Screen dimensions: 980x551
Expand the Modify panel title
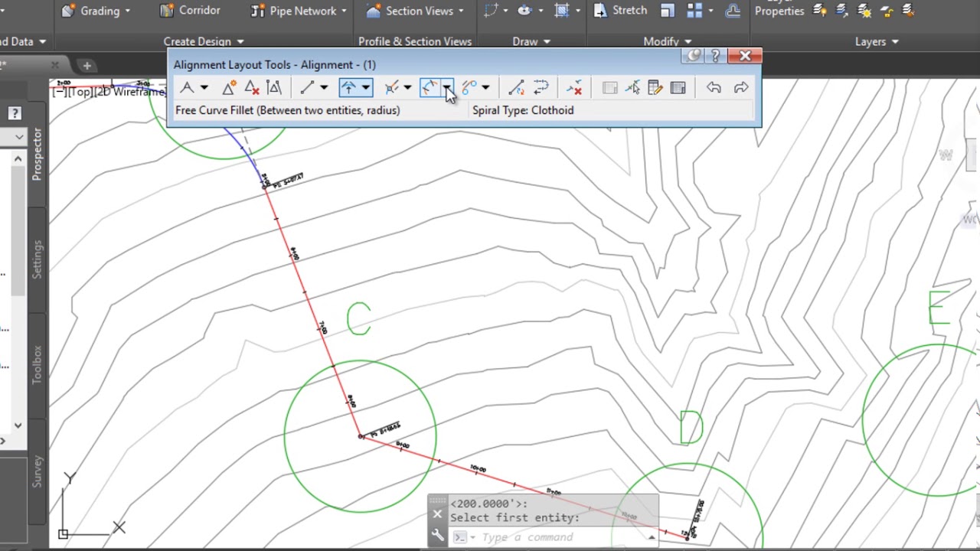click(668, 41)
